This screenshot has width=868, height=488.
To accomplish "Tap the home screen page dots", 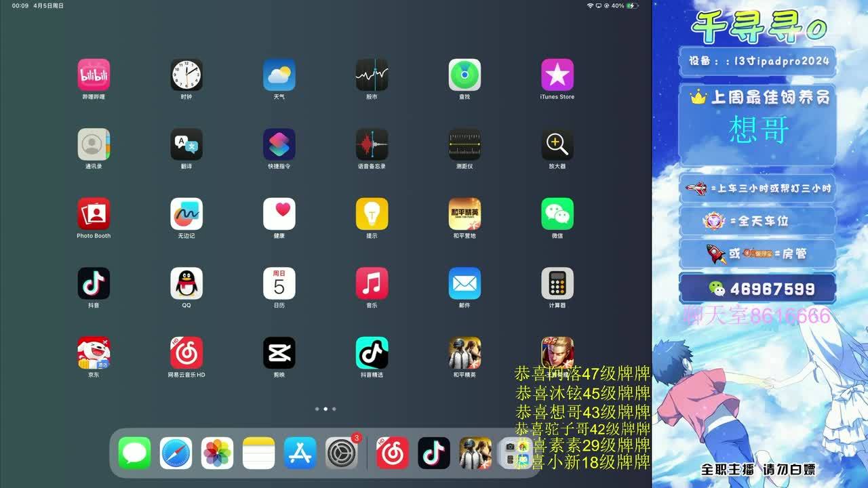I will pyautogui.click(x=325, y=409).
